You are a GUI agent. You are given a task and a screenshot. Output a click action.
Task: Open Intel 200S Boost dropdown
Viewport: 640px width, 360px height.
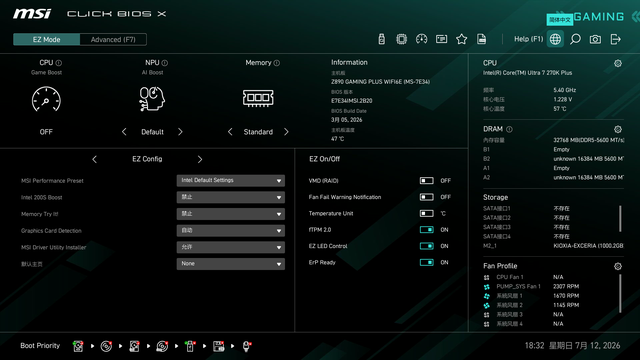231,197
